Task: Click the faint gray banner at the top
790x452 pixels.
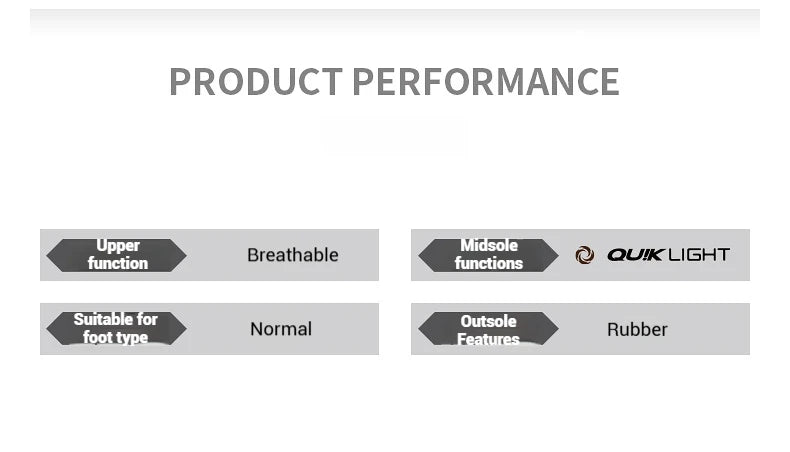Action: [395, 22]
